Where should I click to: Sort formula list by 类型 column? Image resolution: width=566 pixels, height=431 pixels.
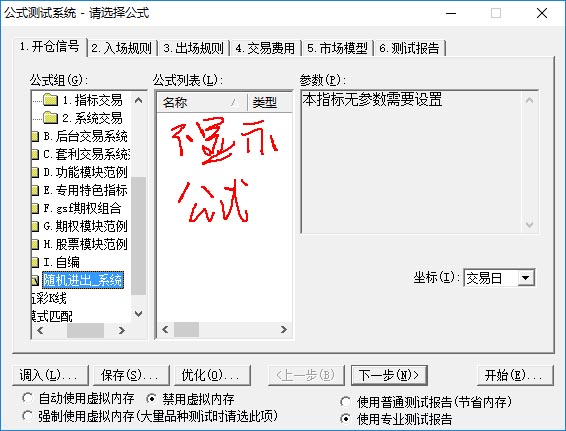coord(270,103)
